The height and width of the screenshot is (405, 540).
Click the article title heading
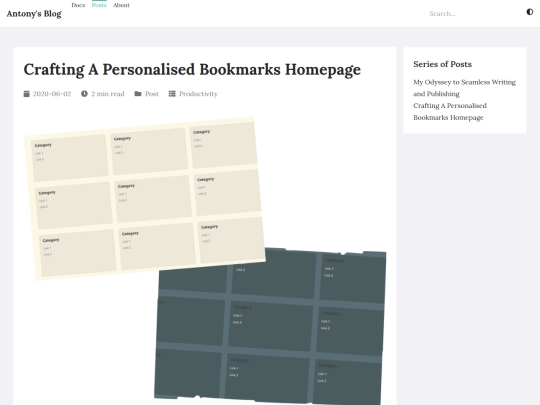pos(192,70)
